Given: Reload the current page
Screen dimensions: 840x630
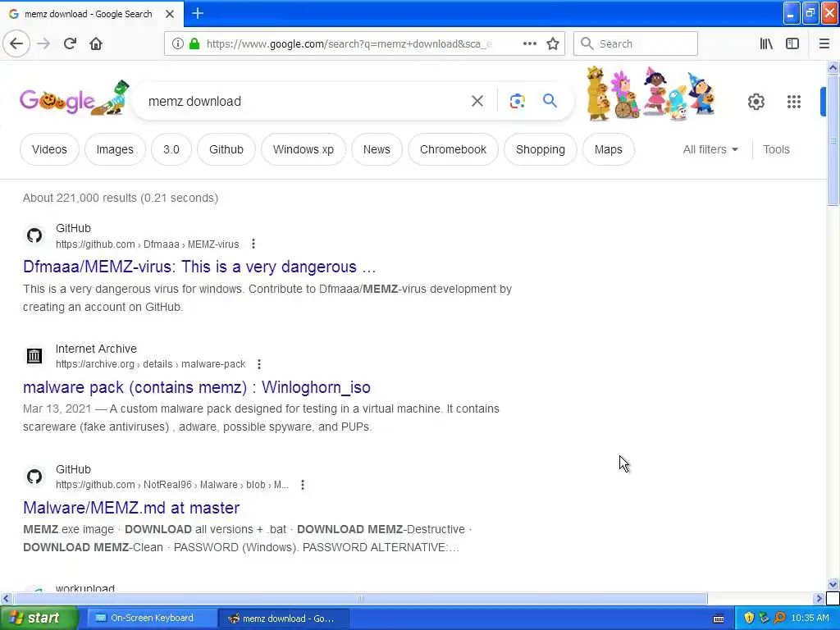Looking at the screenshot, I should [70, 43].
